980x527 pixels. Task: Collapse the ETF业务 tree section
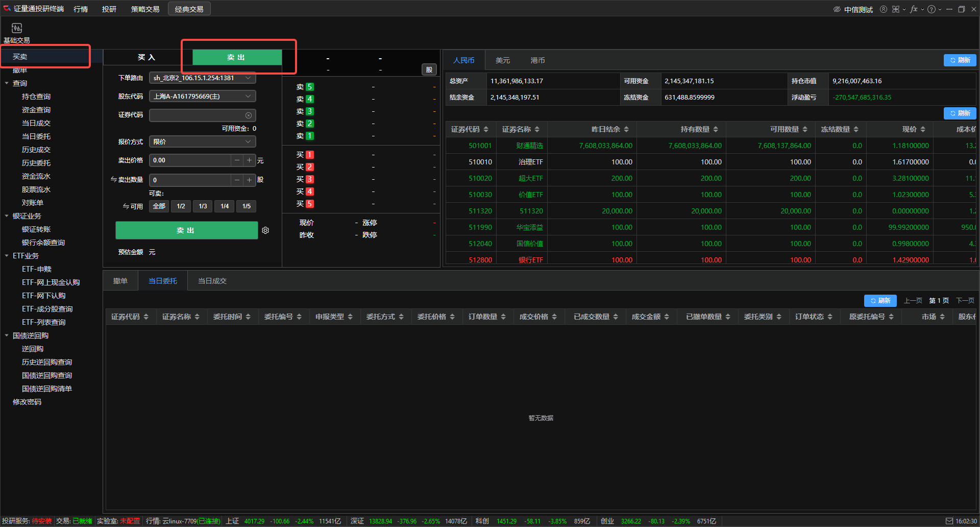coord(7,256)
